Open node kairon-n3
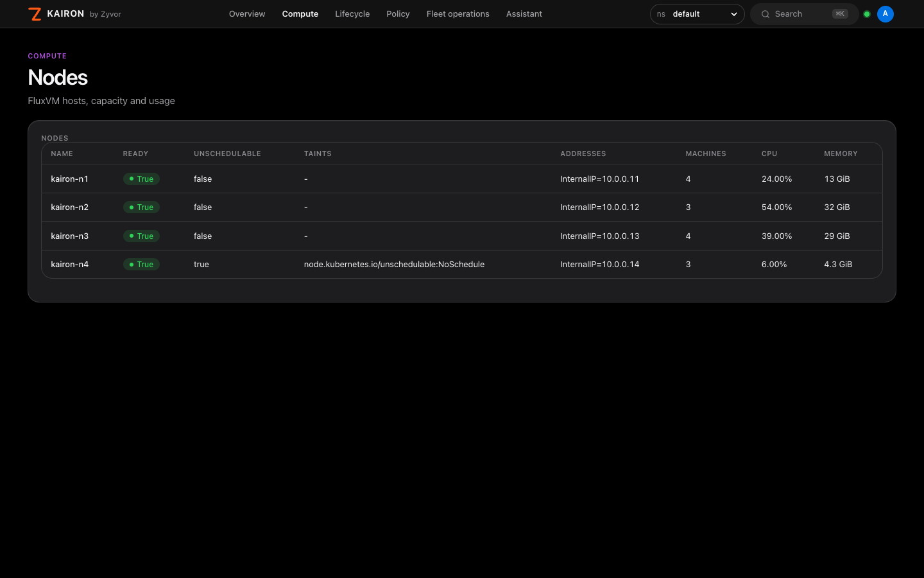Viewport: 924px width, 578px height. [x=70, y=236]
